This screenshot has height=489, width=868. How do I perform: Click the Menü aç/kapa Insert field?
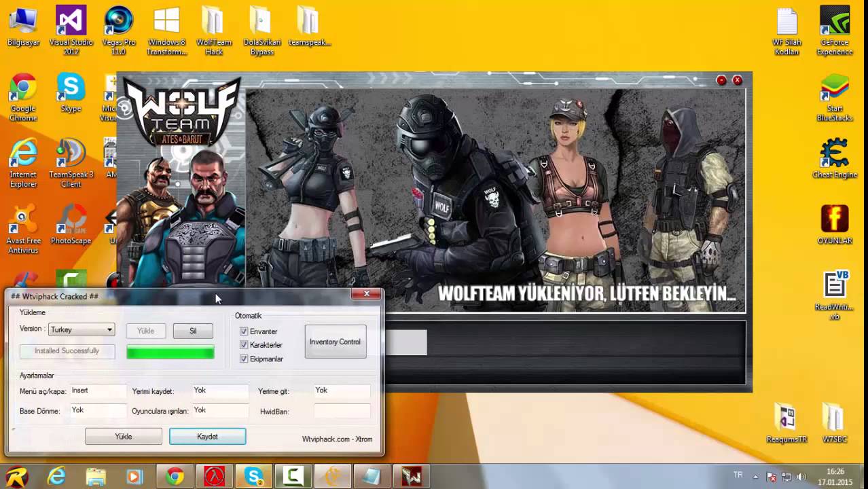pos(98,391)
